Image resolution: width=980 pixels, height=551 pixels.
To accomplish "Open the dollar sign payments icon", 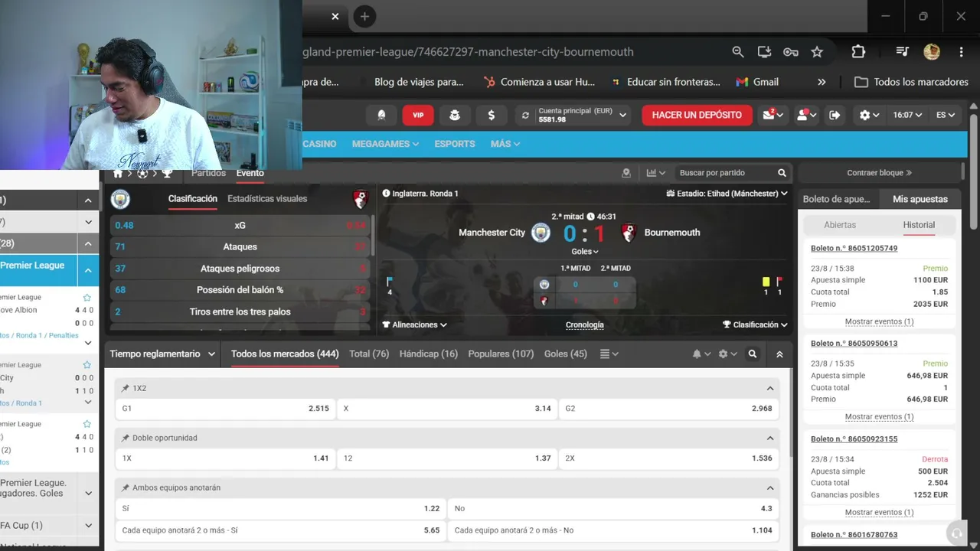I will tap(491, 115).
